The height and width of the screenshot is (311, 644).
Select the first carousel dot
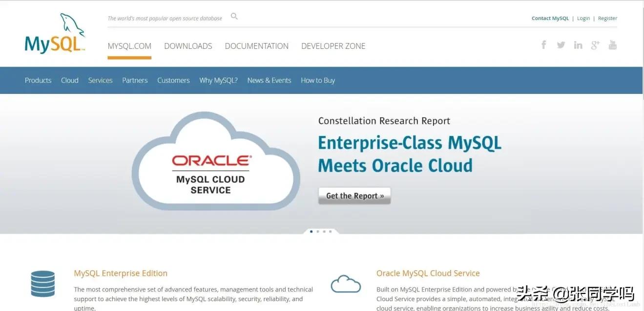(312, 231)
